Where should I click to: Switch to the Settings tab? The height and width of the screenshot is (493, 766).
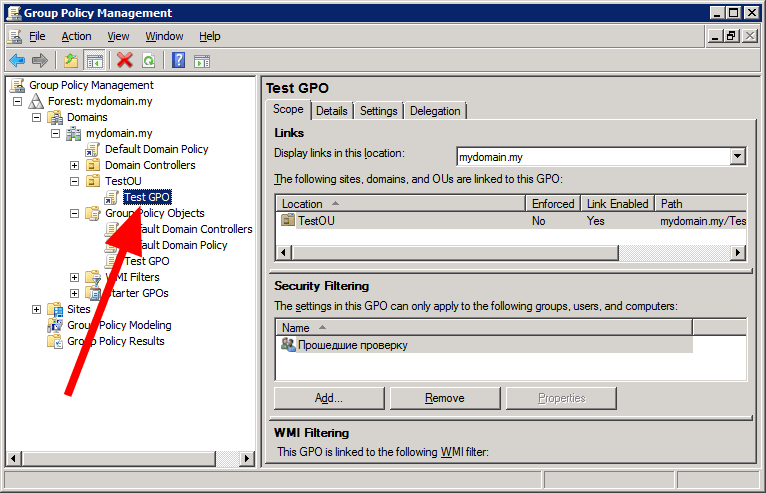(378, 111)
